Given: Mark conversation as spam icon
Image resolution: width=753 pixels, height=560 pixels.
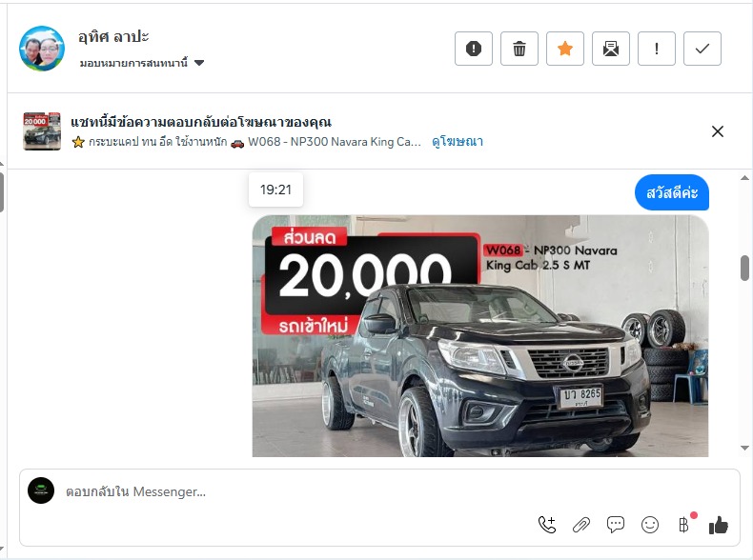Looking at the screenshot, I should [474, 49].
